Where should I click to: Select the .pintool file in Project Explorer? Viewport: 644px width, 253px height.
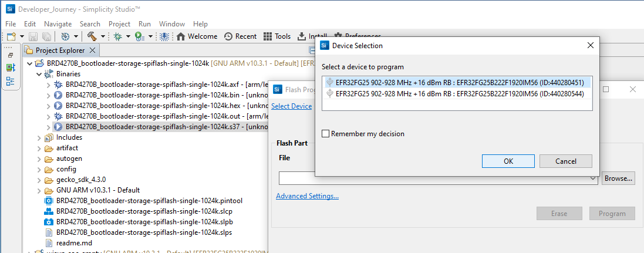click(149, 201)
